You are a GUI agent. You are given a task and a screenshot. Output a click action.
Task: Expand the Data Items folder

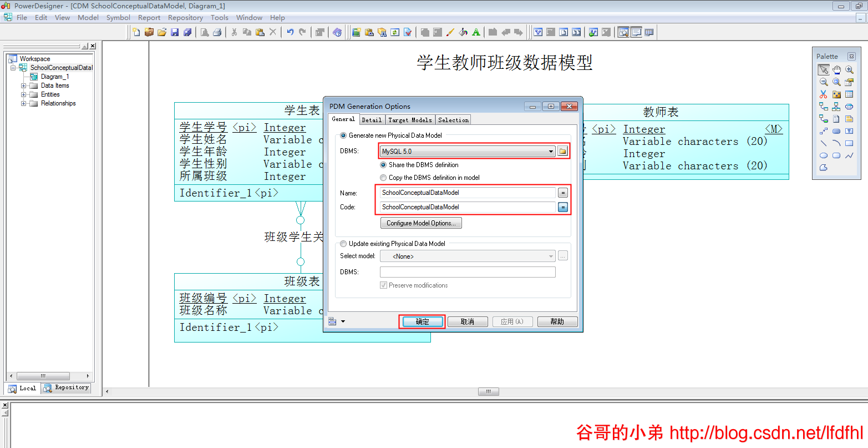[24, 85]
